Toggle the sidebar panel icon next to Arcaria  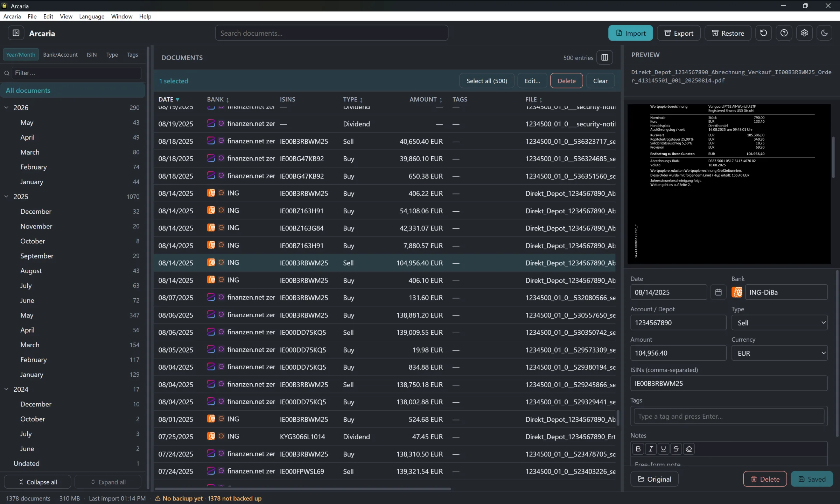tap(16, 33)
